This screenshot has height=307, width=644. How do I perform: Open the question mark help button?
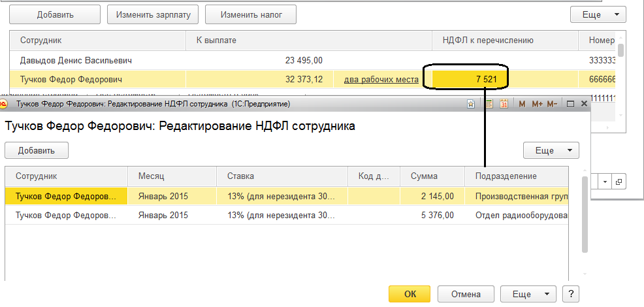click(x=571, y=294)
